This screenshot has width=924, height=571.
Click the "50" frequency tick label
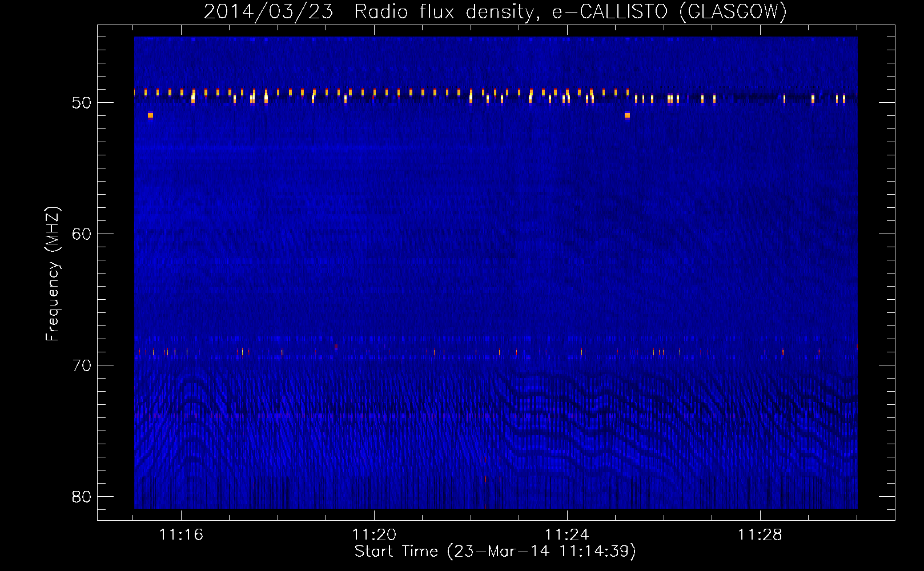tap(82, 103)
